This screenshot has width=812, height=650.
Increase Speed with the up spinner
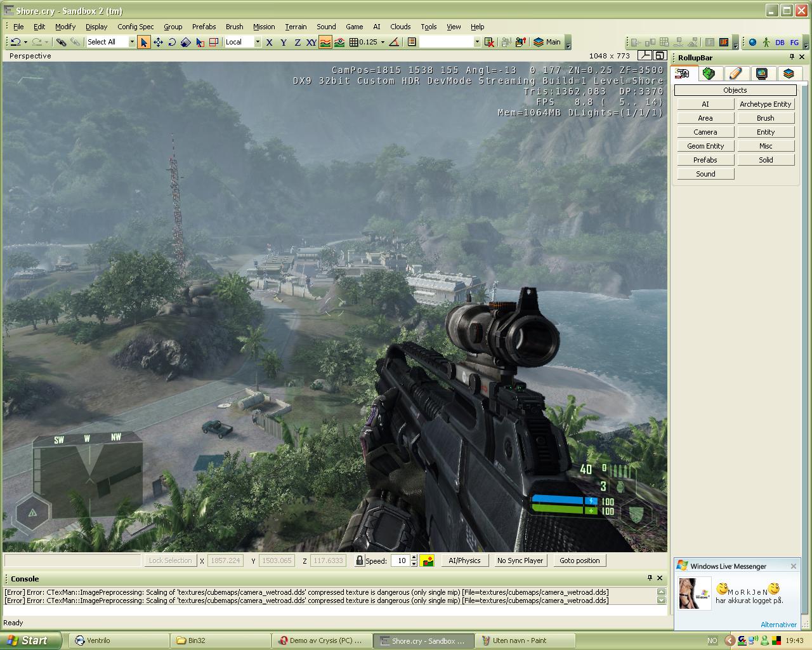click(x=414, y=557)
